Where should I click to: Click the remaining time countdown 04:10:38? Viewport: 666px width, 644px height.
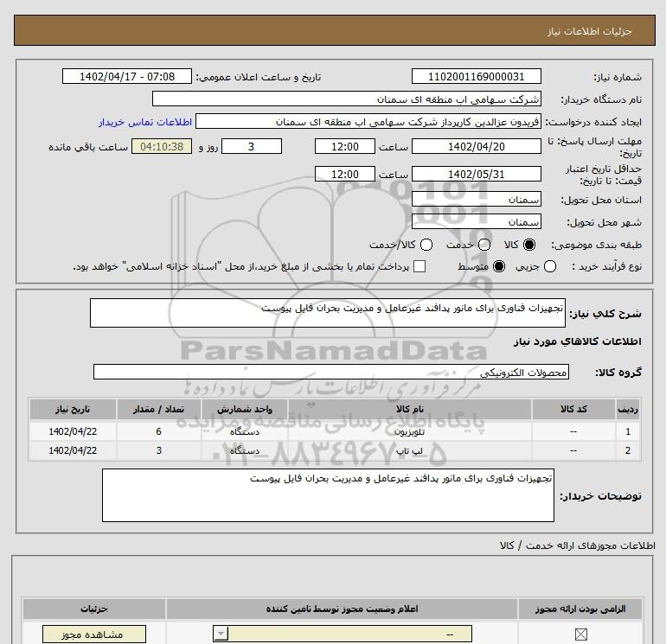click(162, 147)
